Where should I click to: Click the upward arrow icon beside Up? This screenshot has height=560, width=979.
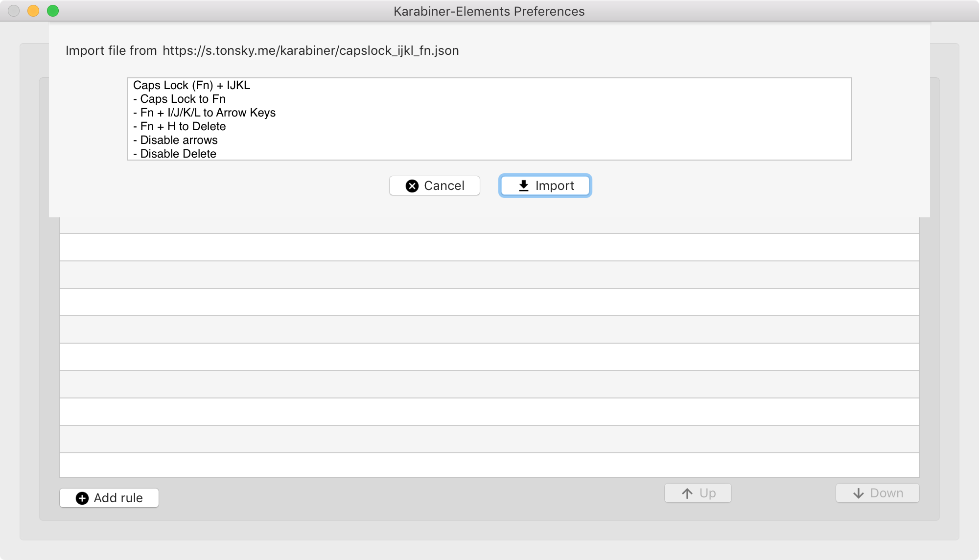(687, 493)
